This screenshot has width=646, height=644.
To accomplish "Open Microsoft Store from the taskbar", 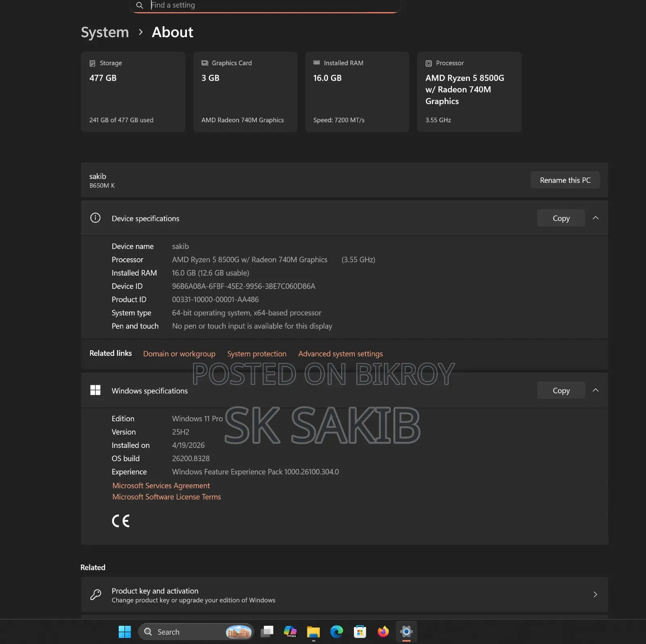I will [360, 631].
